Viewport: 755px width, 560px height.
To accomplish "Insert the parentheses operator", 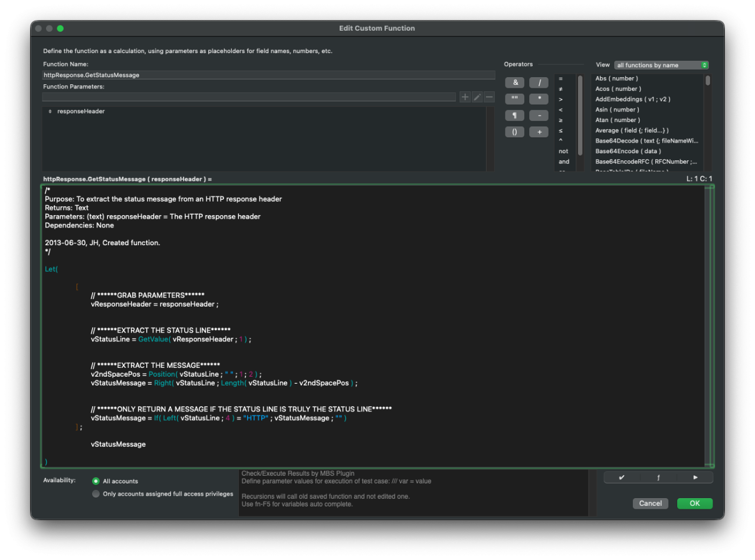I will (x=514, y=132).
